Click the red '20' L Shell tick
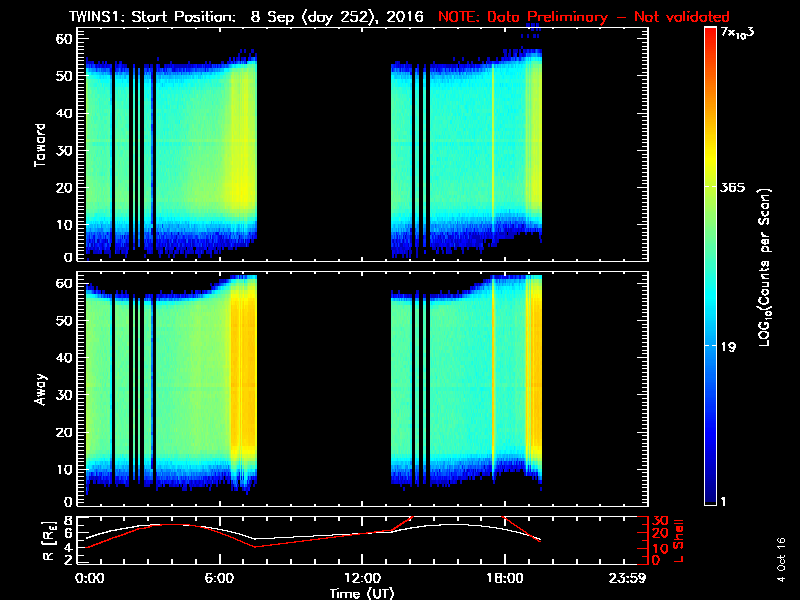This screenshot has width=800, height=600. click(x=660, y=534)
